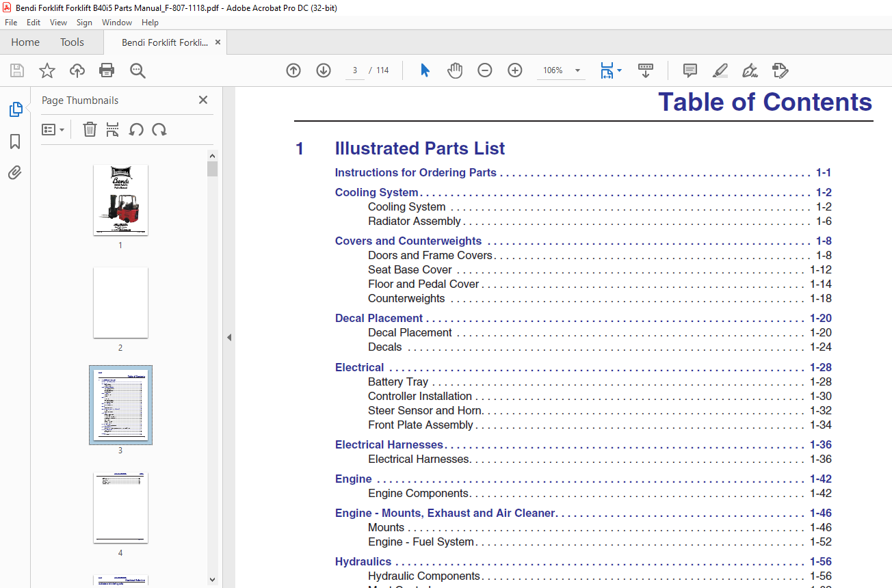Screen dimensions: 892x588
Task: Open the Window menu
Action: [117, 23]
